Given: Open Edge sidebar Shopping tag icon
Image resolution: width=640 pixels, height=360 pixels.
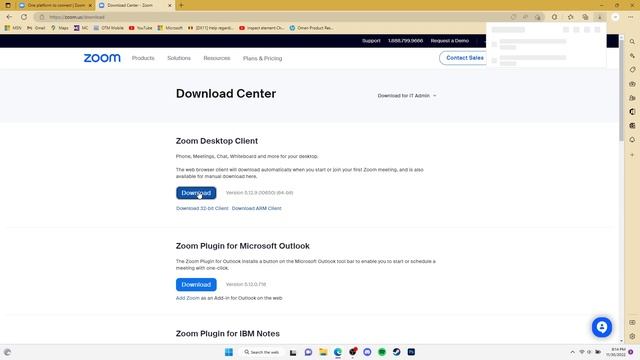Looking at the screenshot, I should point(632,69).
